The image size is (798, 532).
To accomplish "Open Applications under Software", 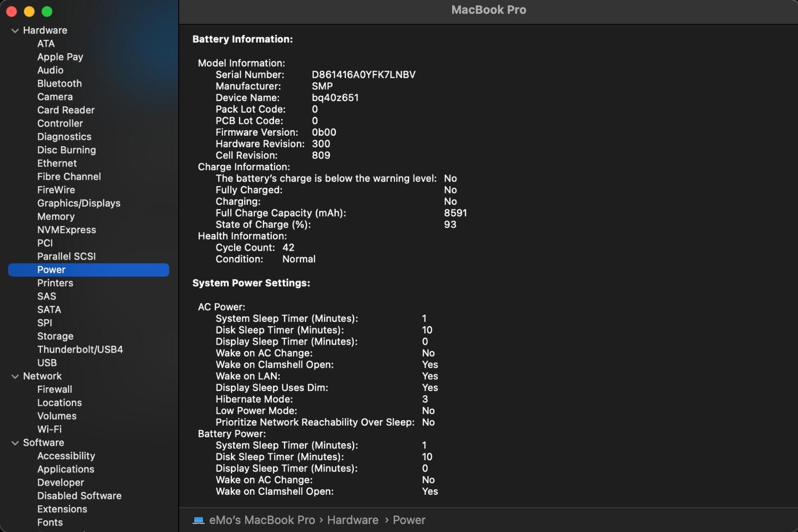I will tap(65, 469).
